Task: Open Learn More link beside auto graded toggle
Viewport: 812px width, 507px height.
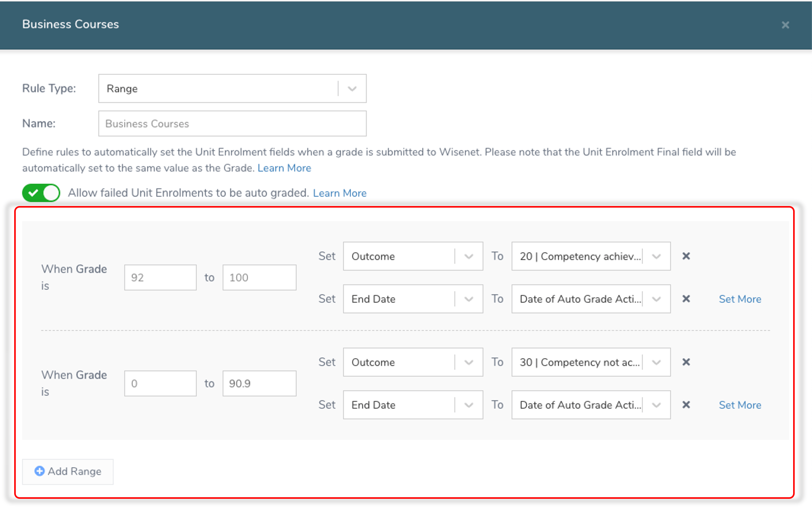Action: click(x=339, y=193)
